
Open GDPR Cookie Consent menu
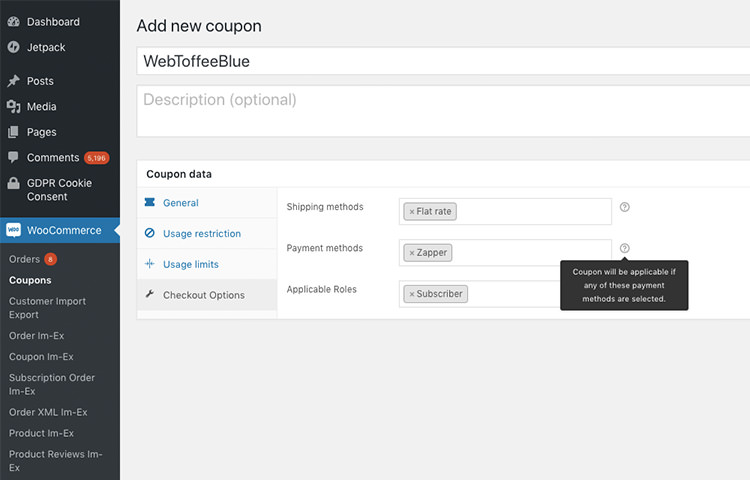coord(60,190)
